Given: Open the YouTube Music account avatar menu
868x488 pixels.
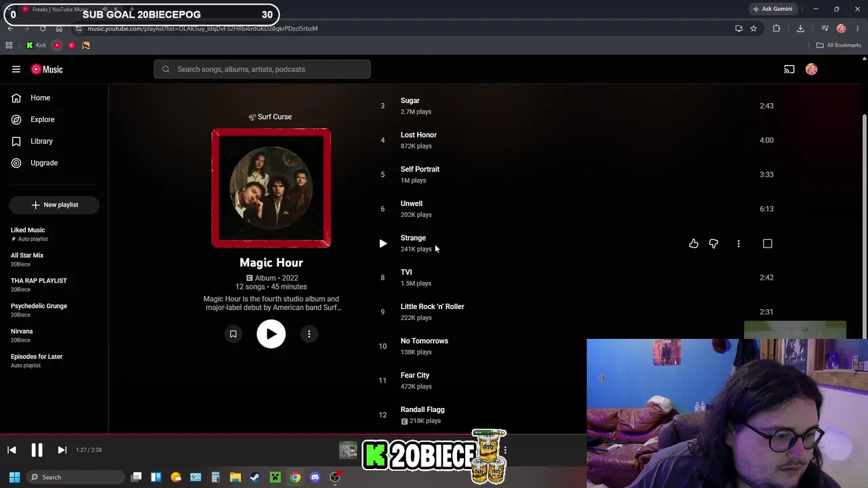Looking at the screenshot, I should pyautogui.click(x=812, y=69).
